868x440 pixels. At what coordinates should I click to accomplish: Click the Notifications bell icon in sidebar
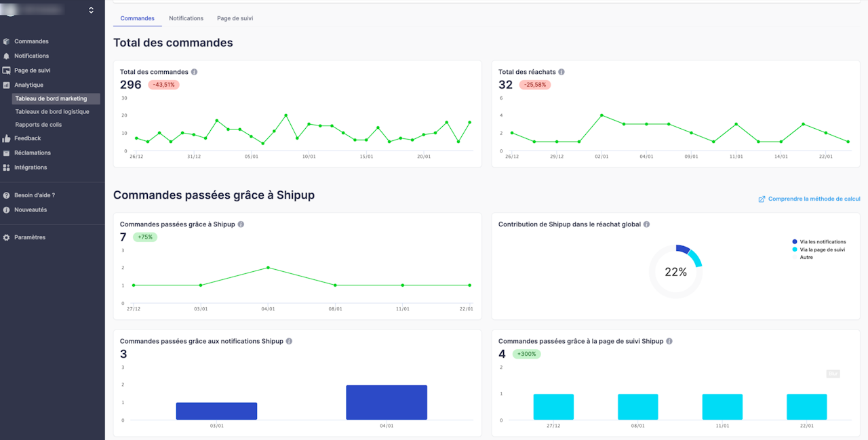(7, 56)
